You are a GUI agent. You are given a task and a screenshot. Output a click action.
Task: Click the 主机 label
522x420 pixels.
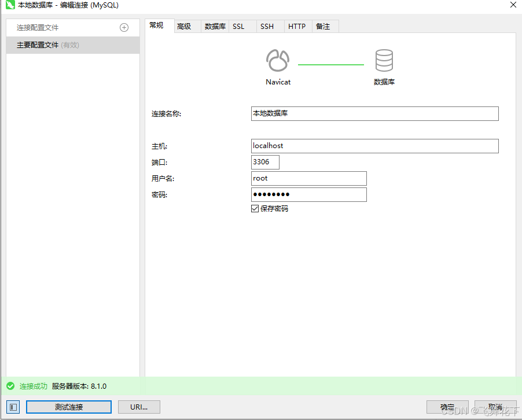(x=159, y=146)
